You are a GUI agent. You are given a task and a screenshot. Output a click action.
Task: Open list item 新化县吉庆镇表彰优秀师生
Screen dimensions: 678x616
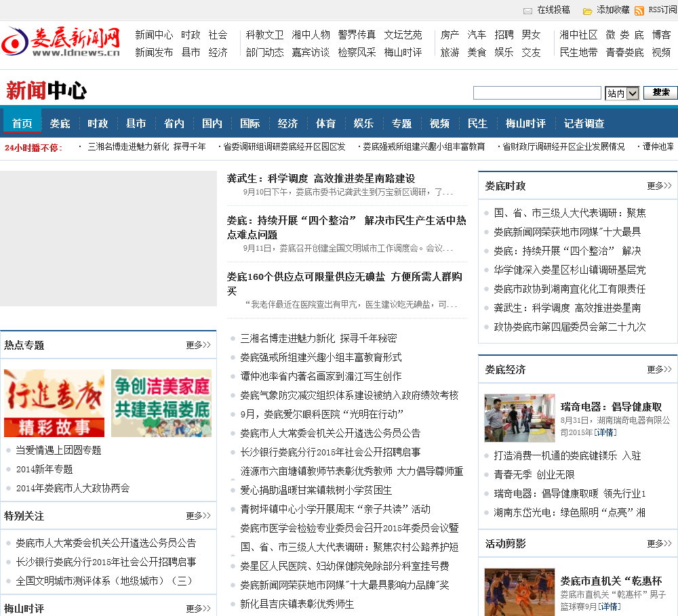click(x=297, y=604)
